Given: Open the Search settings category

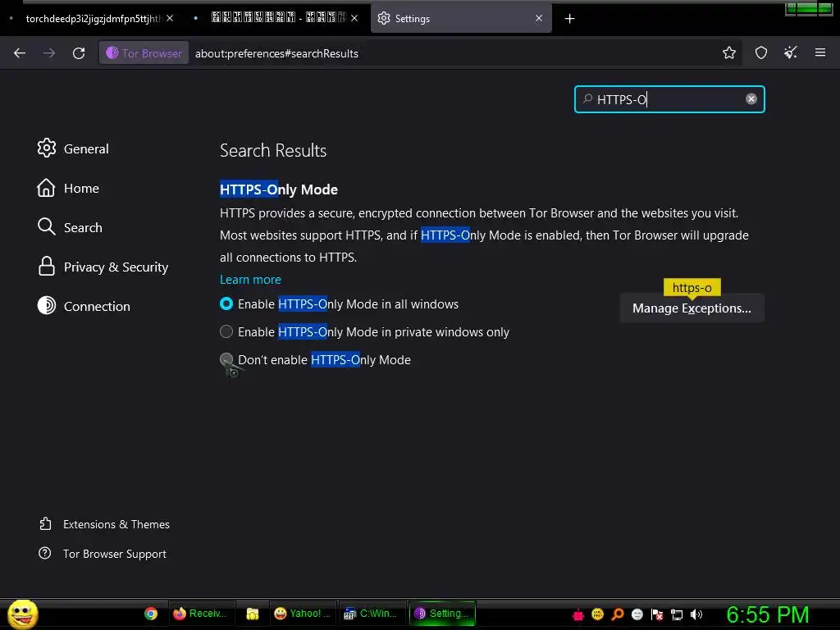Looking at the screenshot, I should 70,227.
